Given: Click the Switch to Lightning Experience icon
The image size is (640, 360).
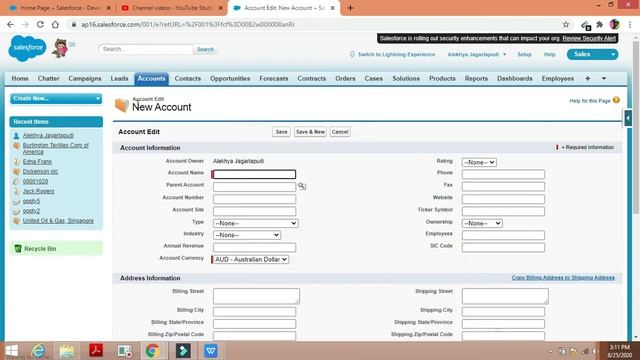Looking at the screenshot, I should (x=352, y=54).
